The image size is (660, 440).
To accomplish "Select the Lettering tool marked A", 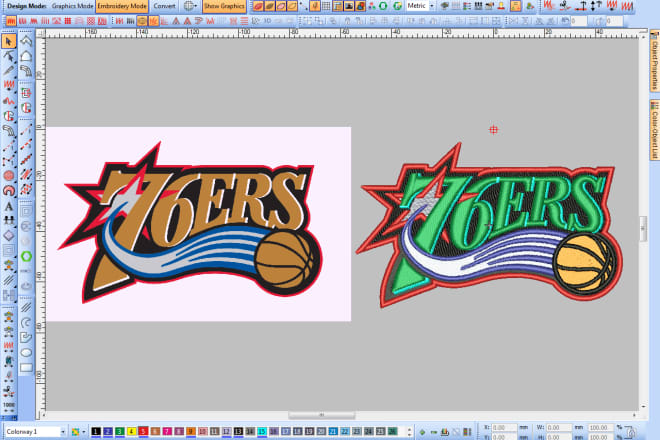I will click(8, 206).
